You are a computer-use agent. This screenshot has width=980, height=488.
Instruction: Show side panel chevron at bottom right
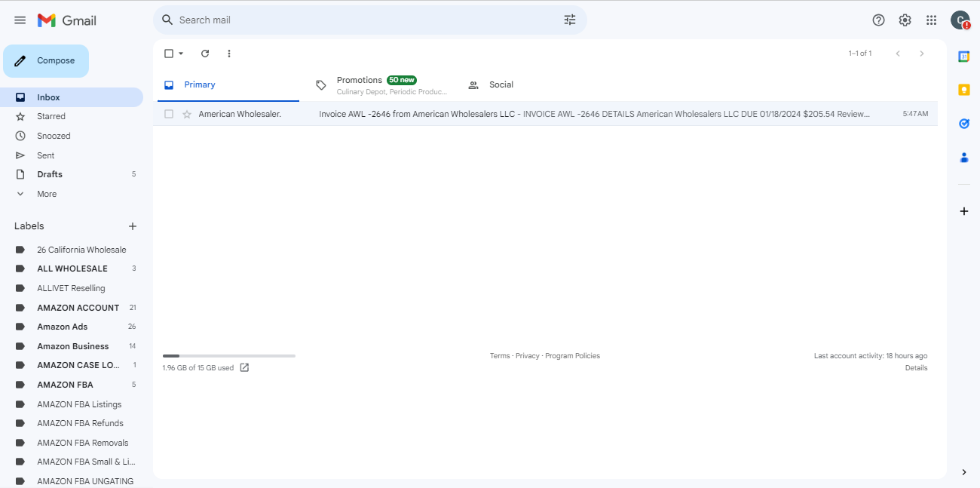[963, 472]
